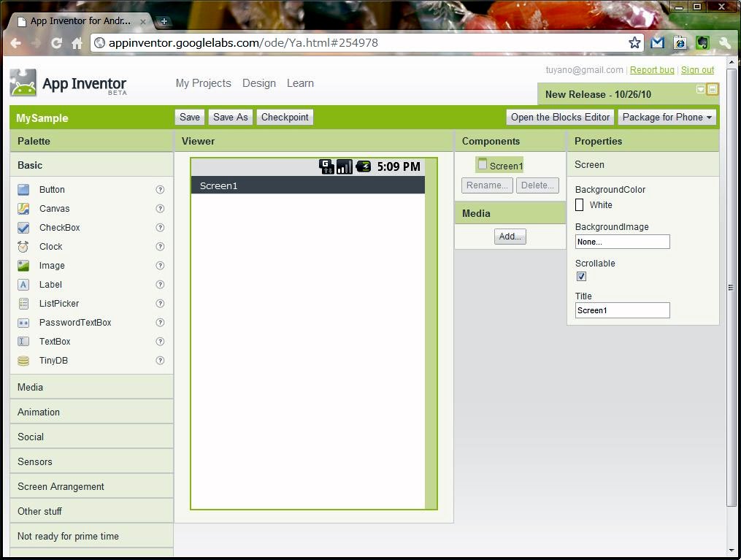The width and height of the screenshot is (741, 560).
Task: Click the Button component icon in Palette
Action: coord(23,190)
